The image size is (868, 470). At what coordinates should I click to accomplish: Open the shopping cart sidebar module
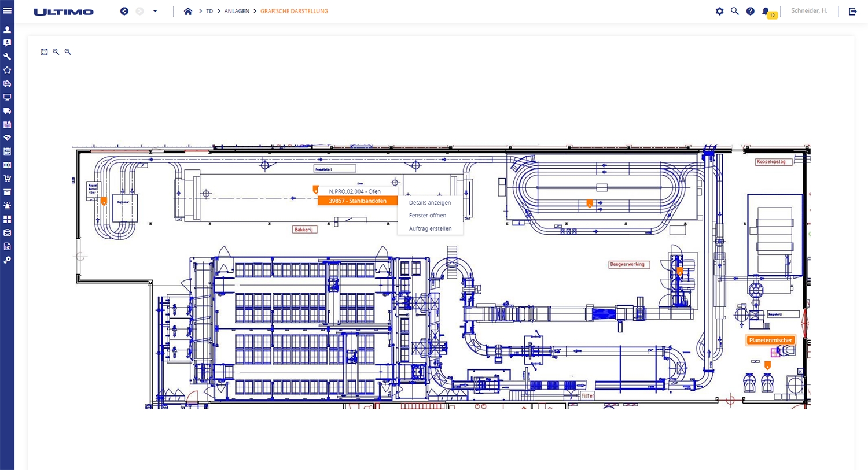[7, 179]
